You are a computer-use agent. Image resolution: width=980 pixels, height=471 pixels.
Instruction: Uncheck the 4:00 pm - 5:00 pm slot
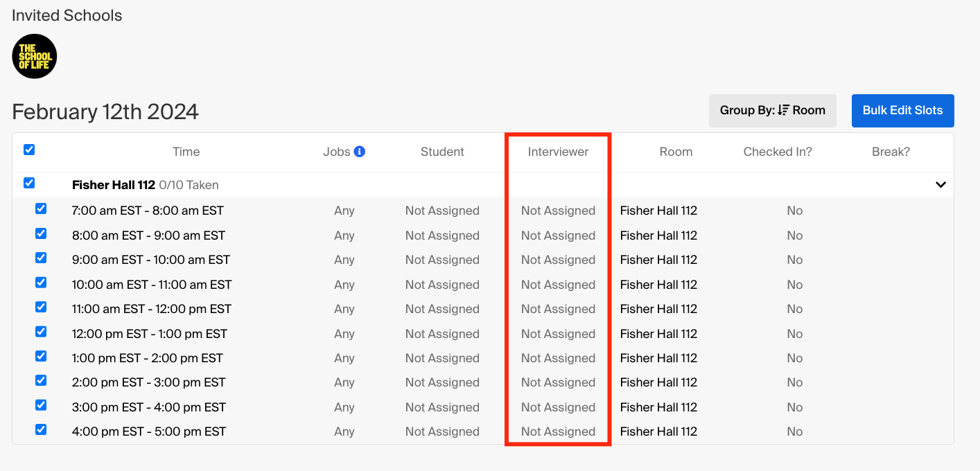point(41,430)
